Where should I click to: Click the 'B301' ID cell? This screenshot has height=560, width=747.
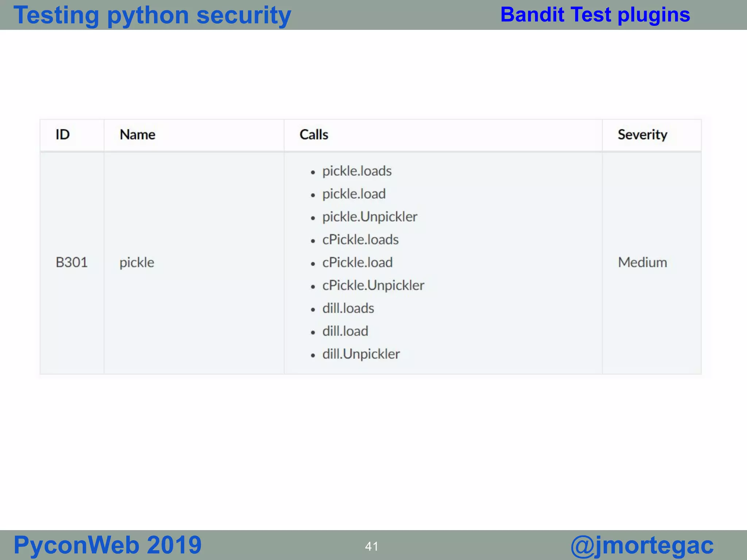point(71,262)
